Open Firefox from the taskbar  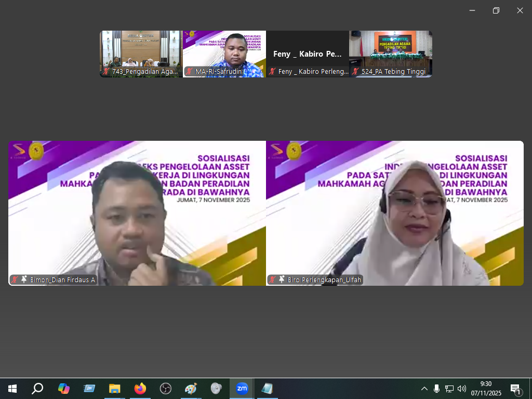[x=140, y=389]
